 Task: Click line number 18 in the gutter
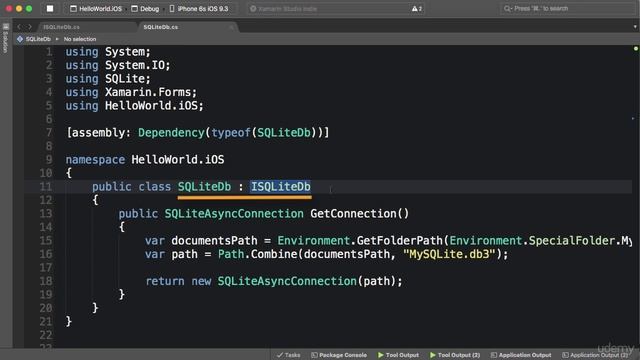click(x=46, y=281)
